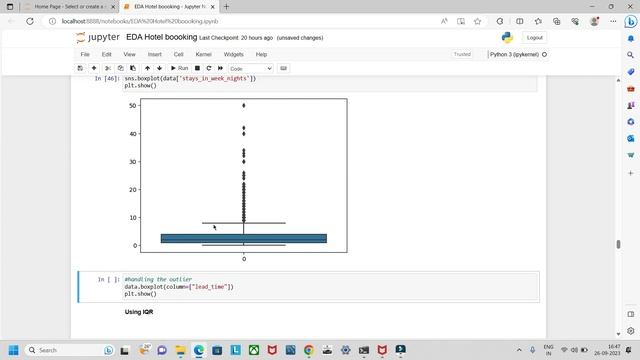The width and height of the screenshot is (640, 360).
Task: Reload the page
Action: [30, 21]
